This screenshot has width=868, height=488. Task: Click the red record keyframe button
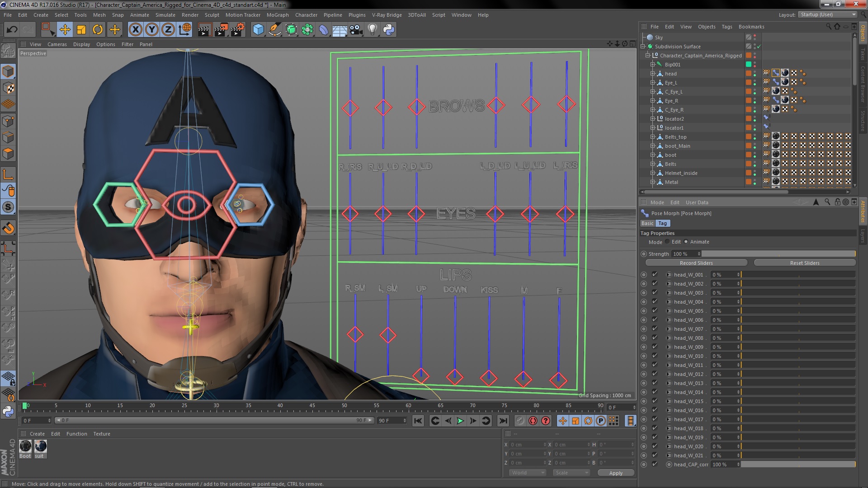pyautogui.click(x=533, y=421)
